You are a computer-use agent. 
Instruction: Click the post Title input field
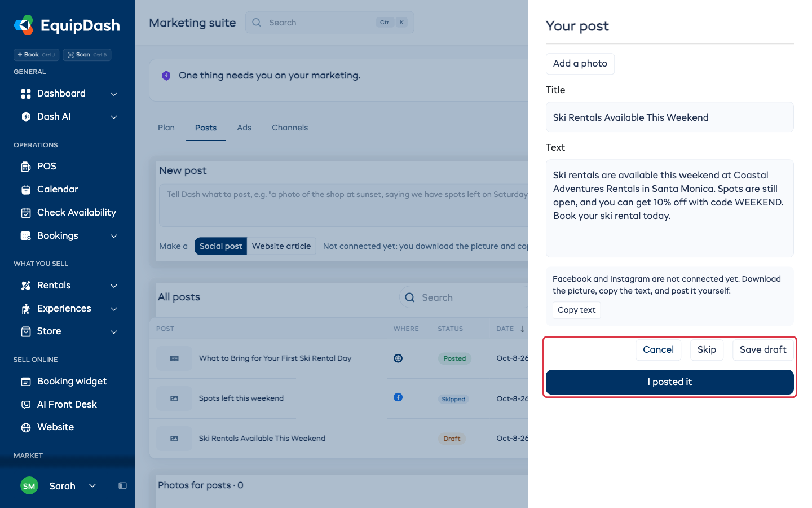(x=670, y=117)
